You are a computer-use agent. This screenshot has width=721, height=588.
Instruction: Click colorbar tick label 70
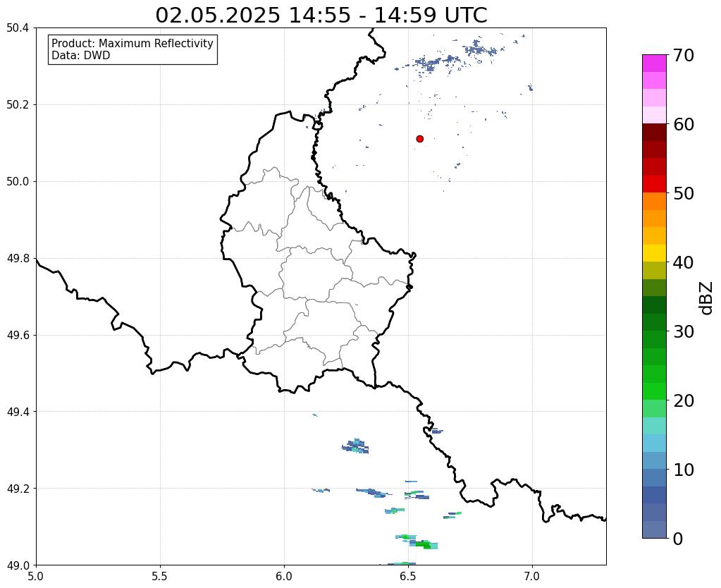(684, 55)
